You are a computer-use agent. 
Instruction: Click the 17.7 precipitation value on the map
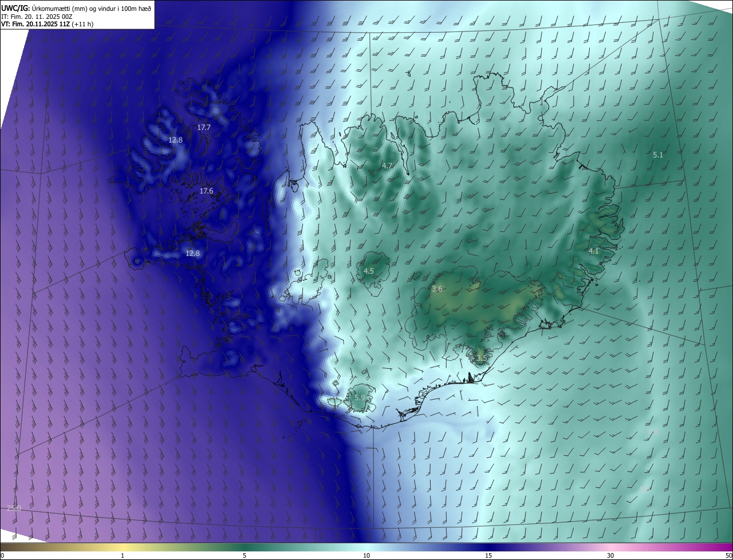pyautogui.click(x=204, y=128)
